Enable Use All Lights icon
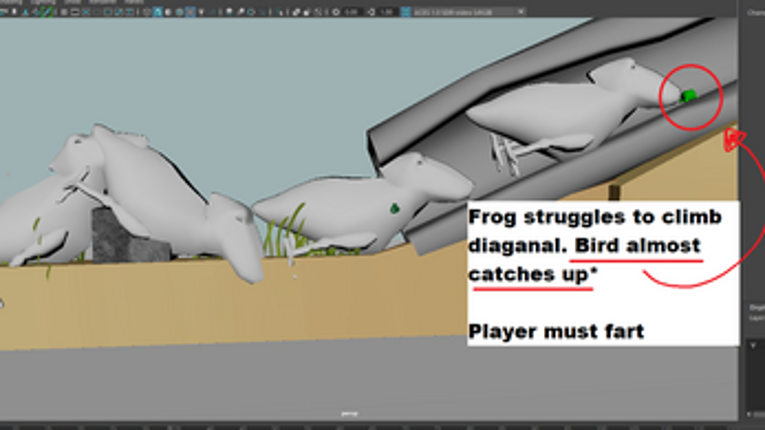This screenshot has height=430, width=765. click(x=201, y=12)
